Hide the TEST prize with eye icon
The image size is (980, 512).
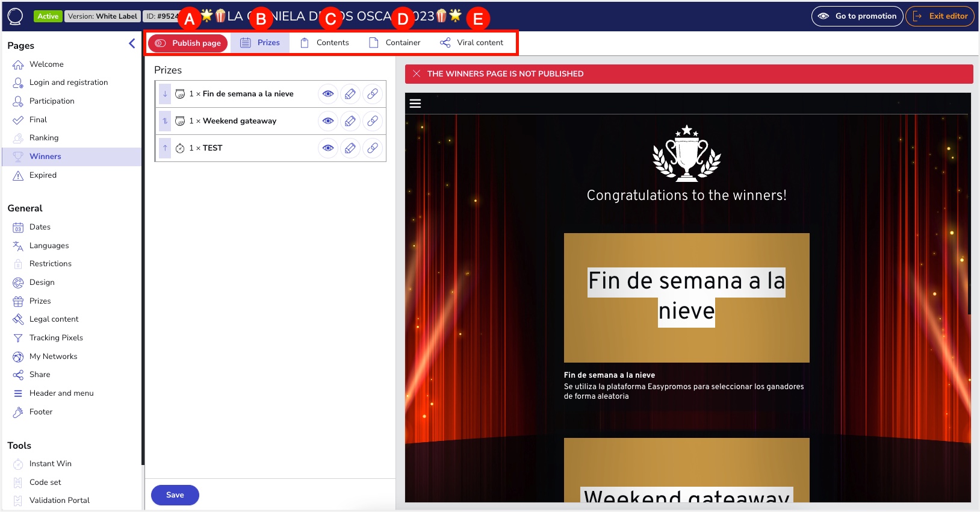tap(327, 148)
